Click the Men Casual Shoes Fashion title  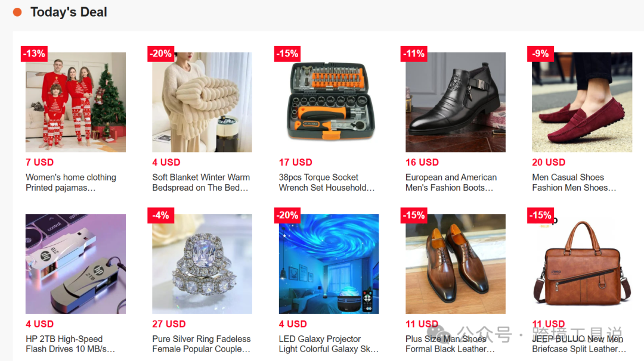[x=574, y=182]
